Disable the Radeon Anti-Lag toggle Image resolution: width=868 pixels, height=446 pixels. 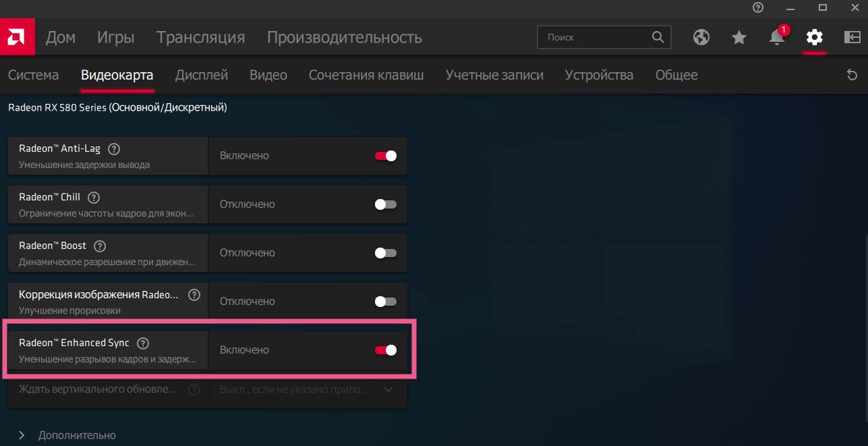coord(386,156)
